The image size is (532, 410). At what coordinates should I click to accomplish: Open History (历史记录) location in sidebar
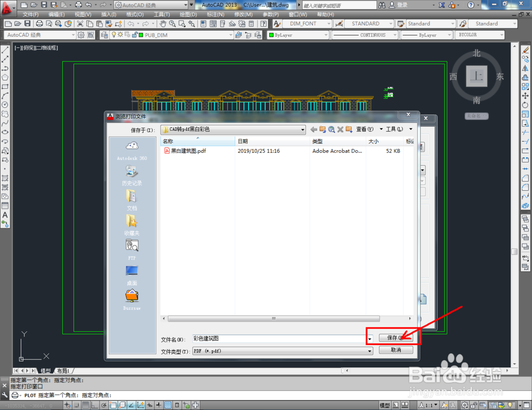(132, 175)
